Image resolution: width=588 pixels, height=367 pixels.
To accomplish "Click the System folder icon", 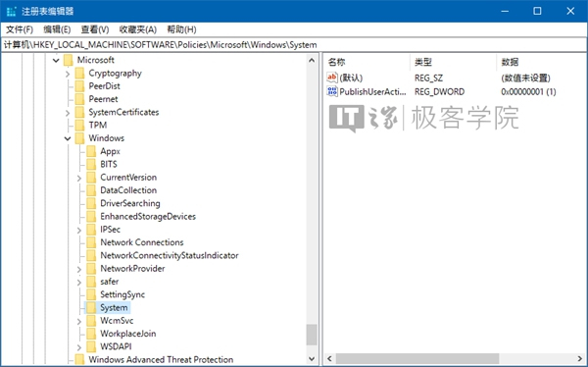I will tap(91, 308).
